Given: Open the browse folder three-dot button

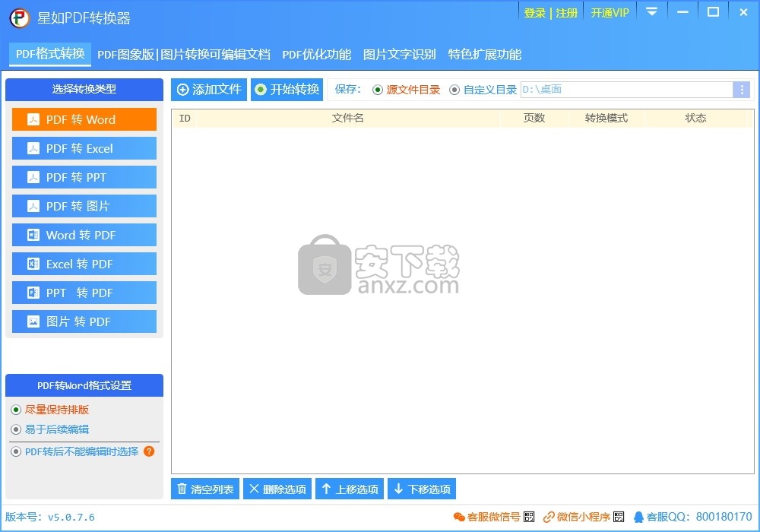Looking at the screenshot, I should click(x=741, y=90).
